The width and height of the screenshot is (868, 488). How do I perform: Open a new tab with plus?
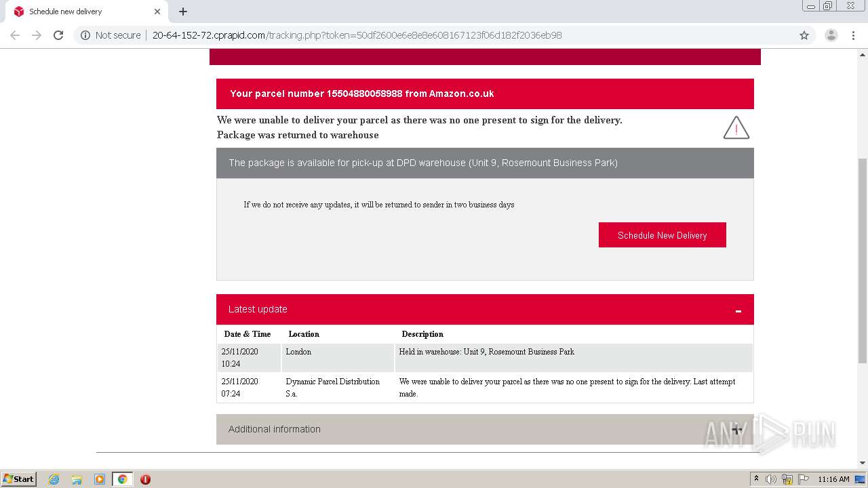tap(183, 12)
